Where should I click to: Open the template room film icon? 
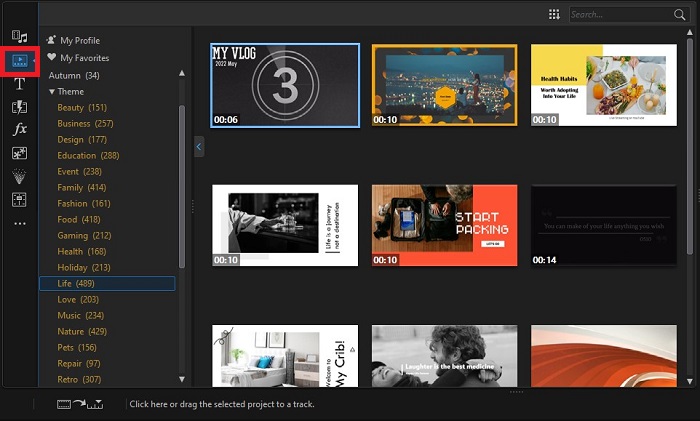point(20,200)
